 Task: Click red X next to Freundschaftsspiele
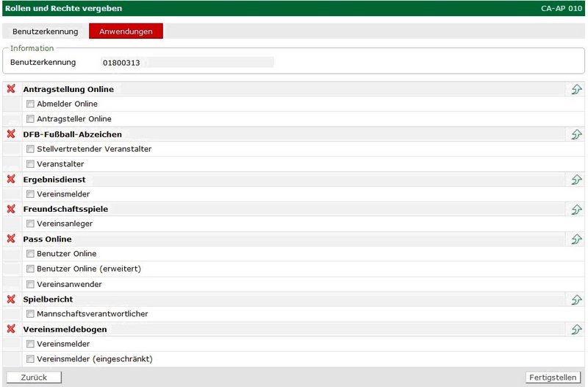pos(11,209)
